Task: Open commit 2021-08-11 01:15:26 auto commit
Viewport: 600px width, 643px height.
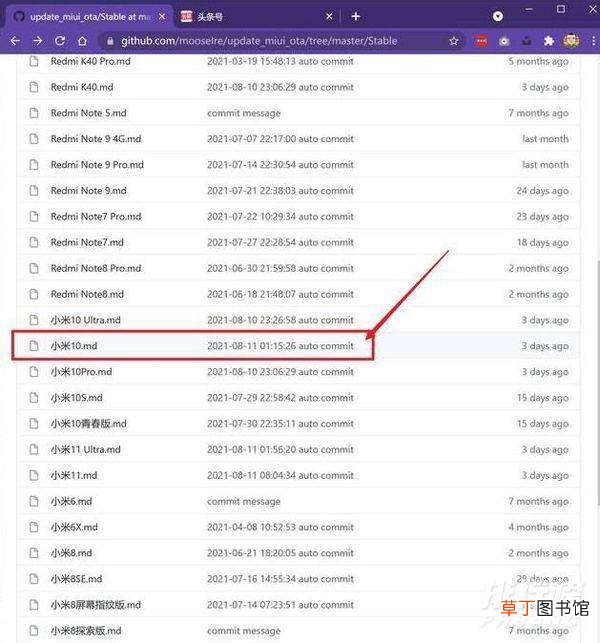Action: tap(280, 346)
